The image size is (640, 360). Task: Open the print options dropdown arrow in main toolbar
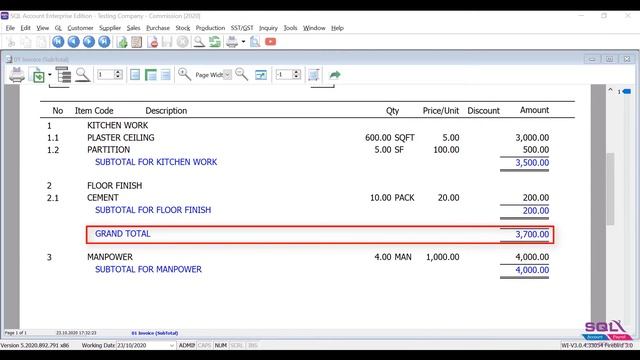[x=243, y=42]
